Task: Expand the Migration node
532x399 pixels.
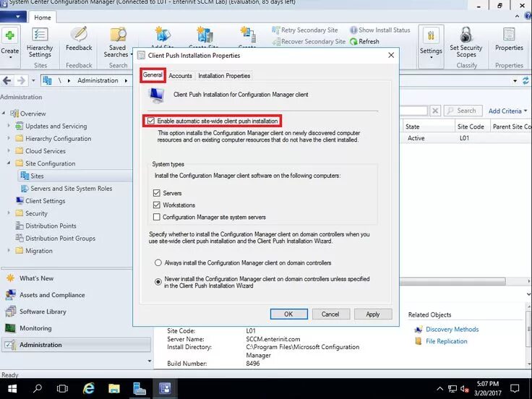Action: pos(9,250)
